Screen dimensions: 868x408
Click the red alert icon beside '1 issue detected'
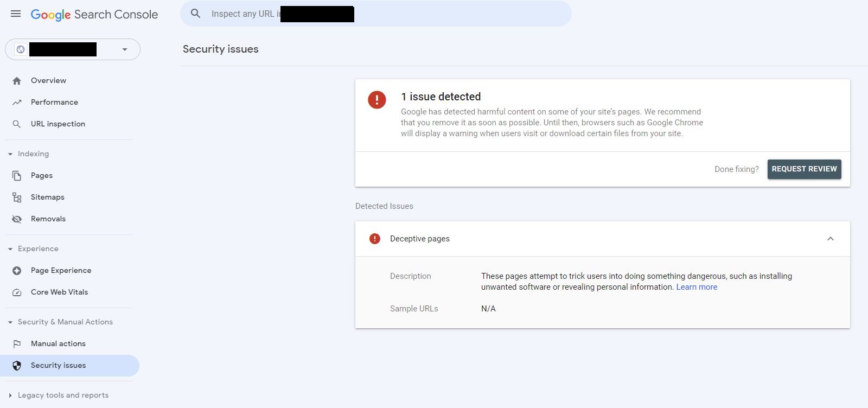[x=377, y=100]
